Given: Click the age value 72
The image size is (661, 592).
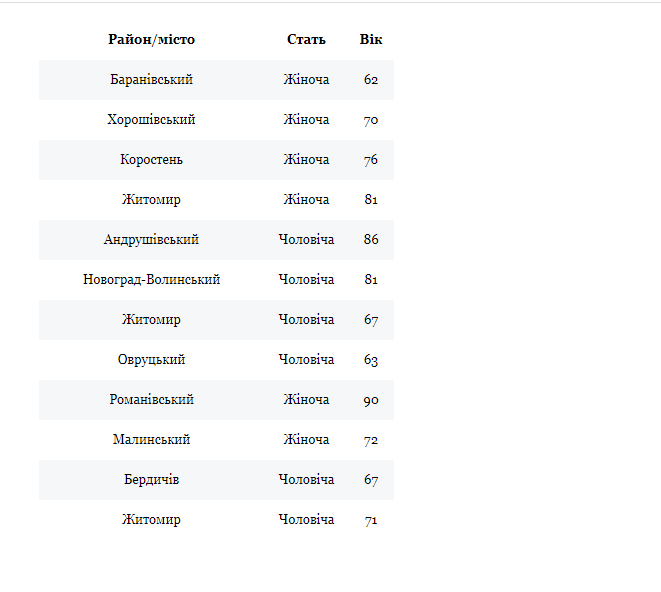Looking at the screenshot, I should (x=371, y=440).
